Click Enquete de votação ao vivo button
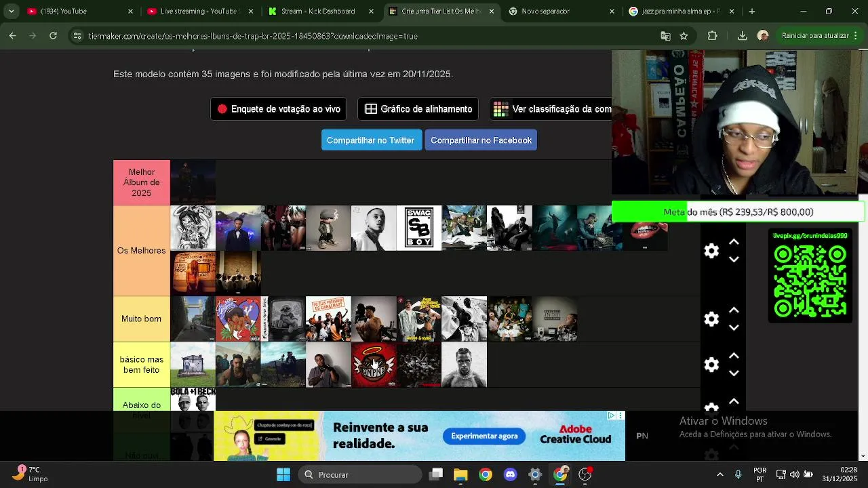This screenshot has width=868, height=488. coord(278,109)
